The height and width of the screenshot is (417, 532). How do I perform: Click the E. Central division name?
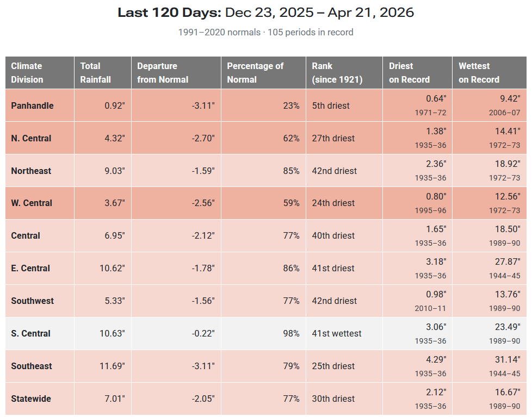click(30, 269)
